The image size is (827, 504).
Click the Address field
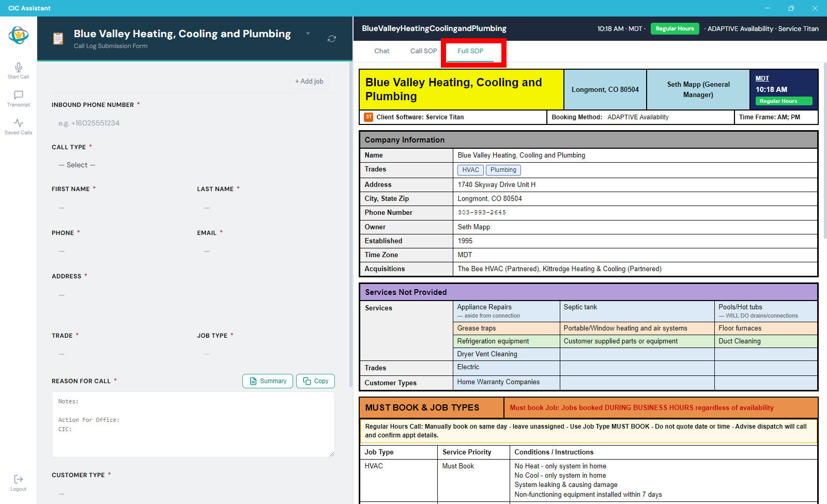tap(193, 295)
